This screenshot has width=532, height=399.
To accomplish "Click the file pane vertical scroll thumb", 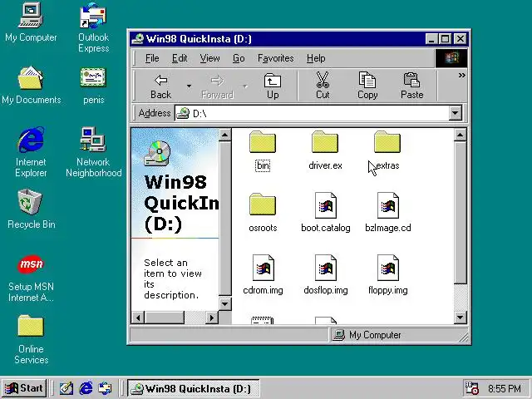I will pyautogui.click(x=460, y=213).
